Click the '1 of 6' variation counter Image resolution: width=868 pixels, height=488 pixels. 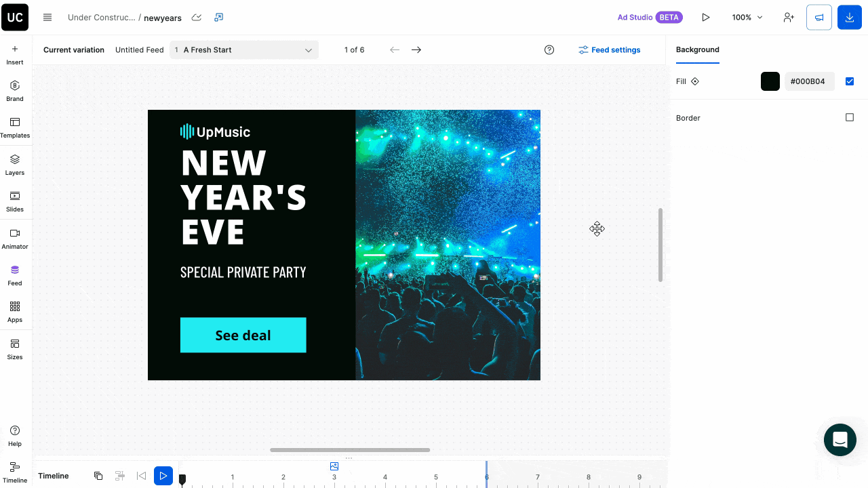point(354,49)
